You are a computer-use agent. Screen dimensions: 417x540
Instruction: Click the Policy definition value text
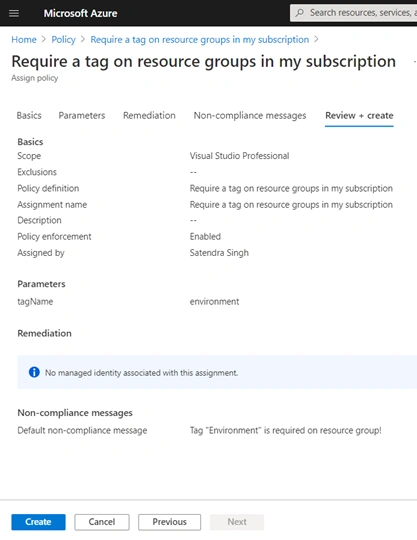[291, 188]
